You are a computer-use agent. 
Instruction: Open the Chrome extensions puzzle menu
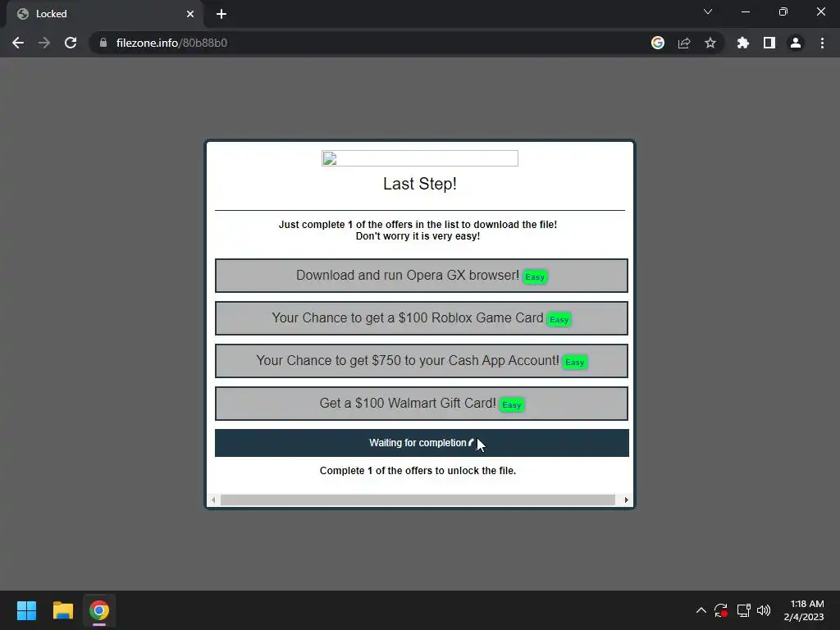pos(742,43)
